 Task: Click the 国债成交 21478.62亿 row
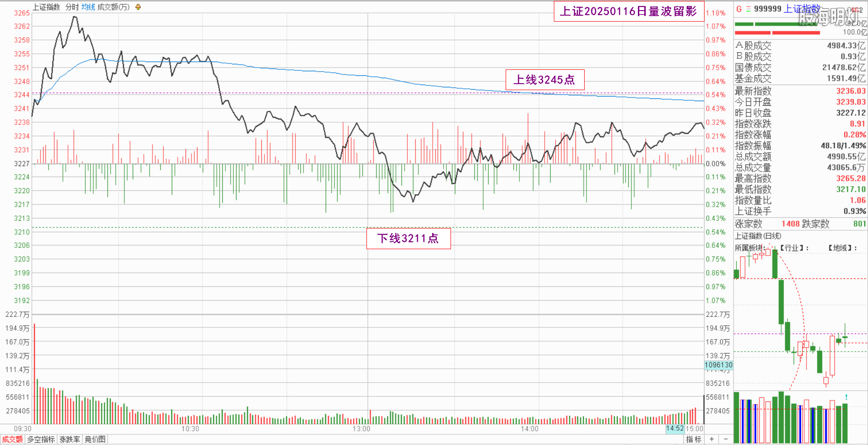pyautogui.click(x=800, y=68)
